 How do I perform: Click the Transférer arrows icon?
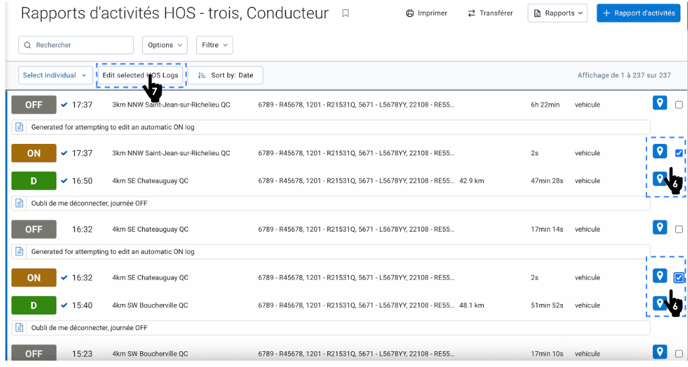coord(472,14)
